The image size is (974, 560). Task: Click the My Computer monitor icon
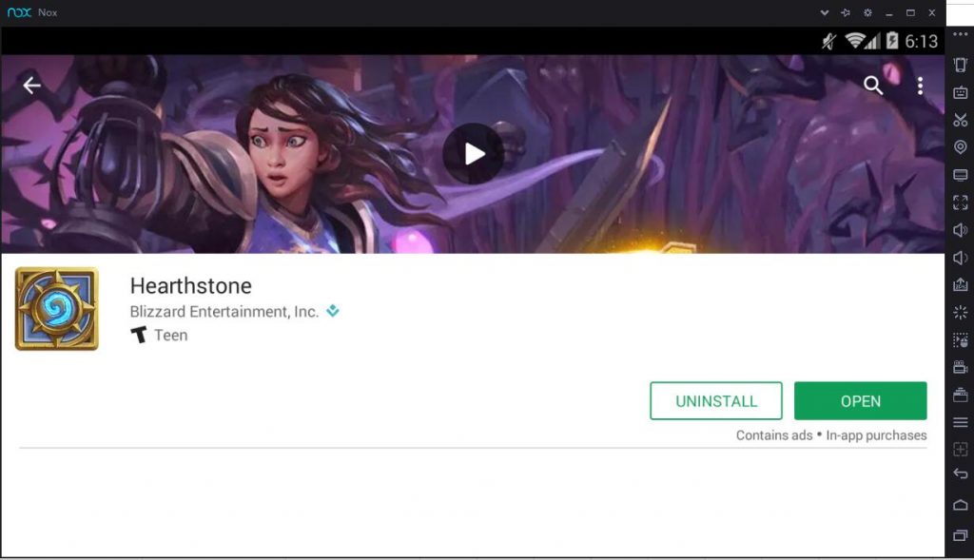pyautogui.click(x=961, y=175)
